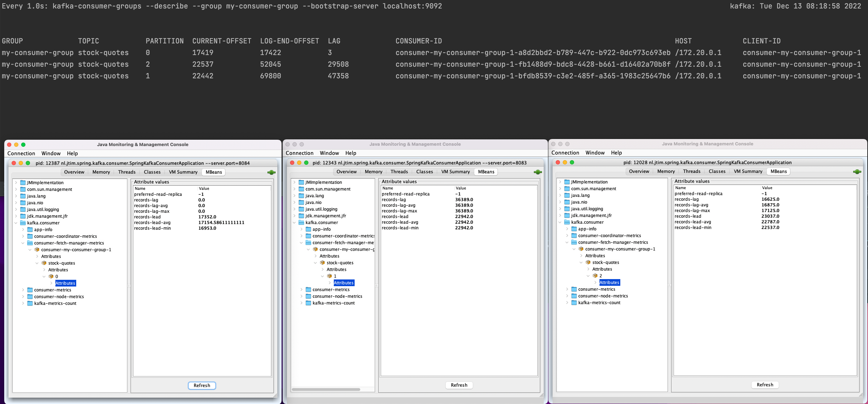Click the stock-quotes MBean icon in the pid 12387 window
This screenshot has height=404, width=868.
coord(44,263)
